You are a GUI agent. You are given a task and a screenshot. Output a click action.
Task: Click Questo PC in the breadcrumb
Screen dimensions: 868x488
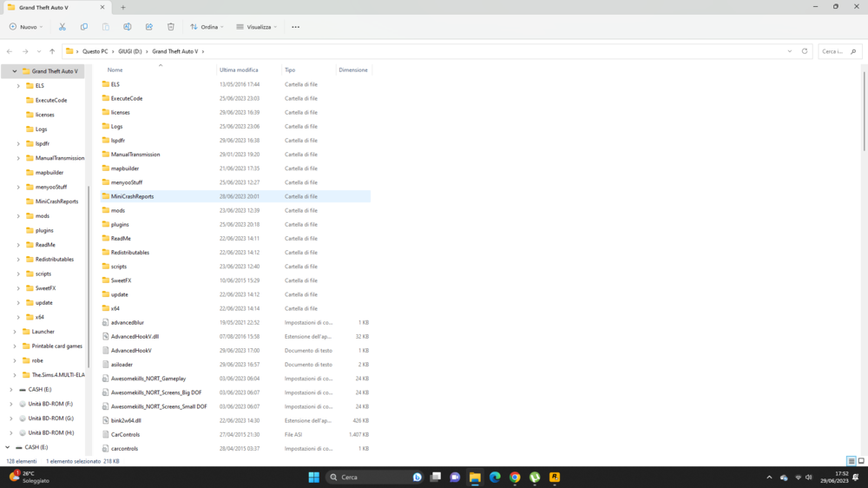click(95, 51)
